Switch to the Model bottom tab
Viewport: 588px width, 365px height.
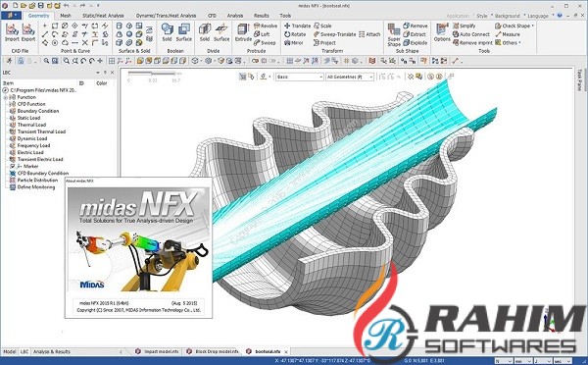click(10, 352)
